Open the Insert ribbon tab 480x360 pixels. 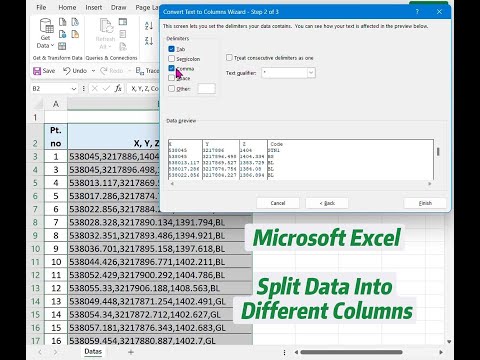tap(94, 7)
